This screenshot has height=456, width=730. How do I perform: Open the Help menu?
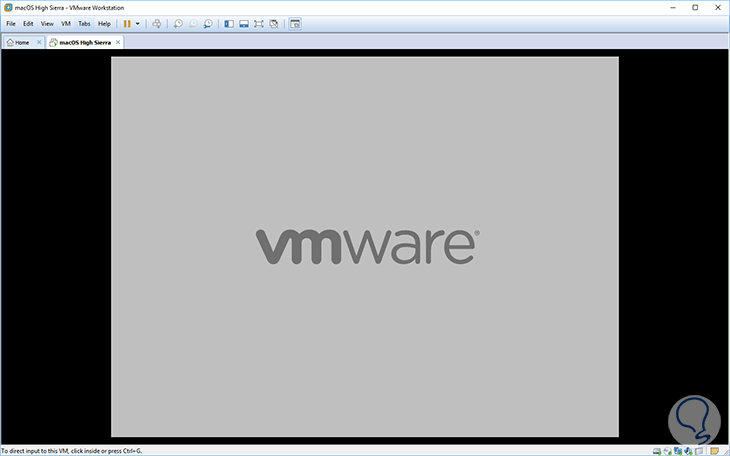click(x=104, y=24)
